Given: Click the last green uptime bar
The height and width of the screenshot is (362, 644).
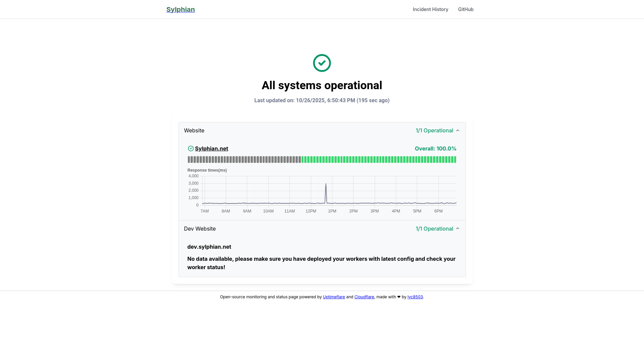Looking at the screenshot, I should pyautogui.click(x=455, y=160).
